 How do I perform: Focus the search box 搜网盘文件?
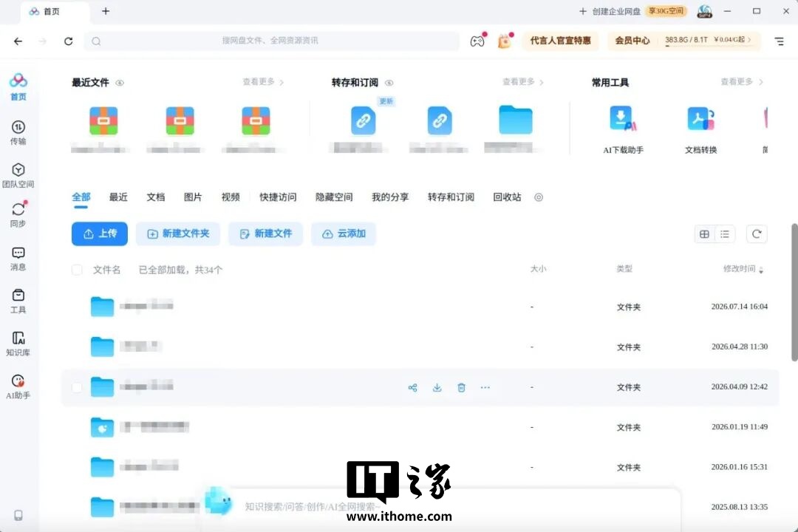272,41
